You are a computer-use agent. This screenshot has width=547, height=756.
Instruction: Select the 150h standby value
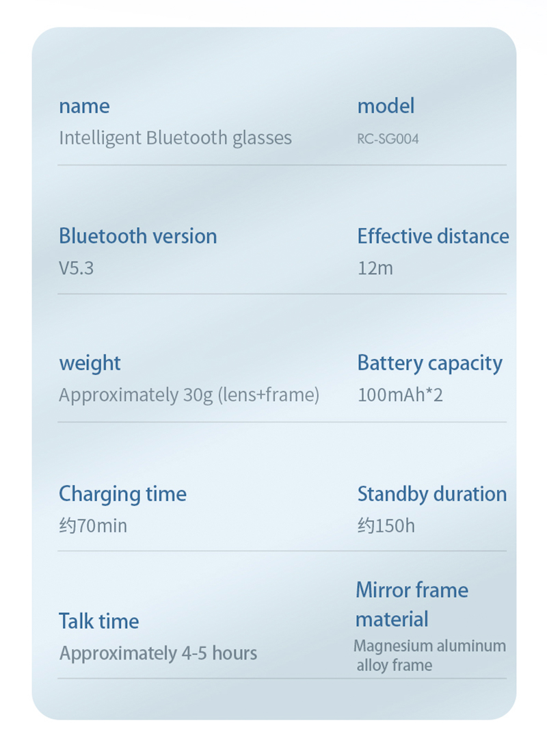coord(386,526)
